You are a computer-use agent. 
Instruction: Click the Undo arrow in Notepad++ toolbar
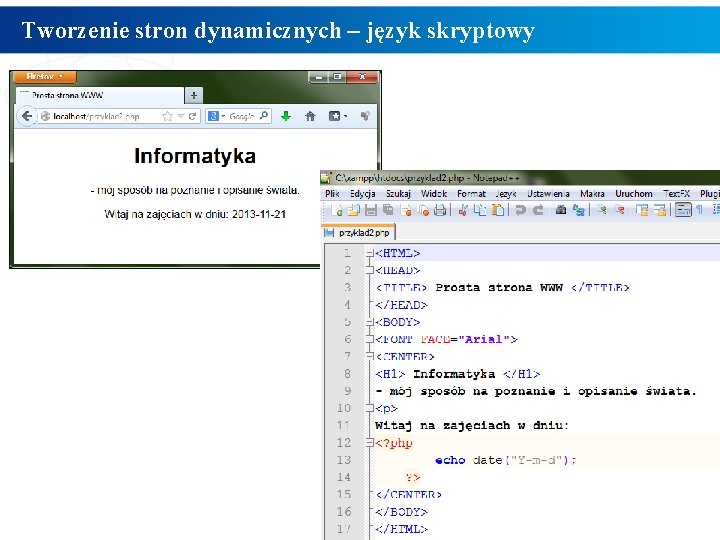point(519,210)
